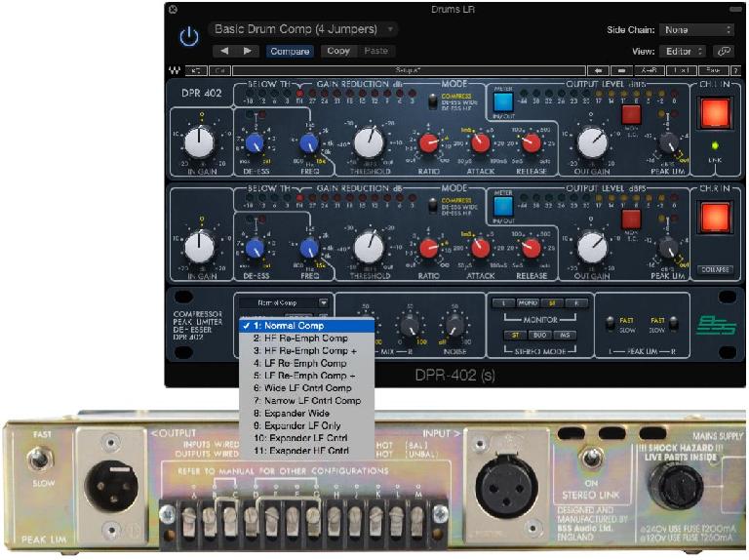Select 4: LF Re-Emph Comp
Image resolution: width=749 pixels, height=560 pixels.
306,363
